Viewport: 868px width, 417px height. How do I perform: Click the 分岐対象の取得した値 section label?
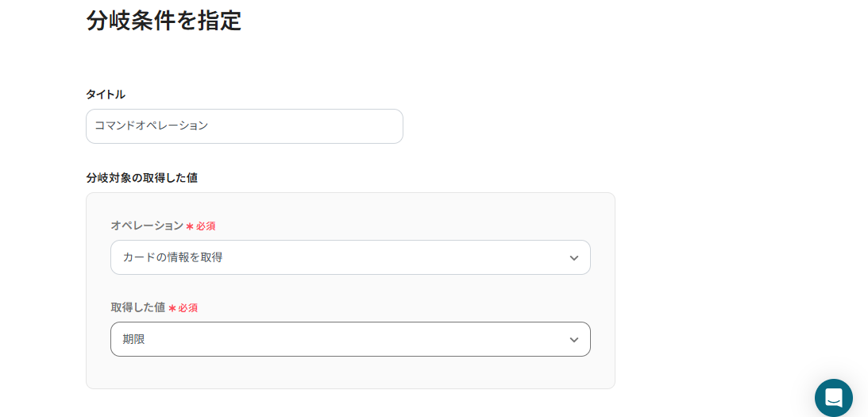(141, 178)
